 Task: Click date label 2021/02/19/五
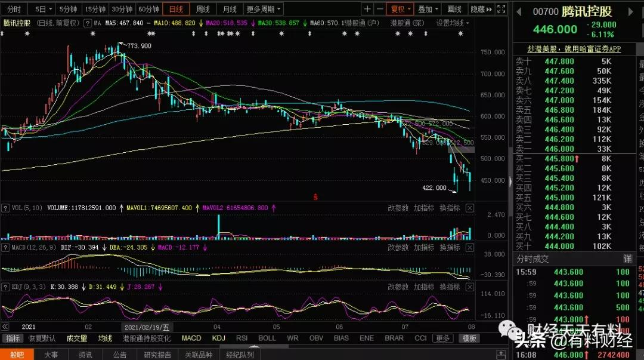tap(147, 327)
